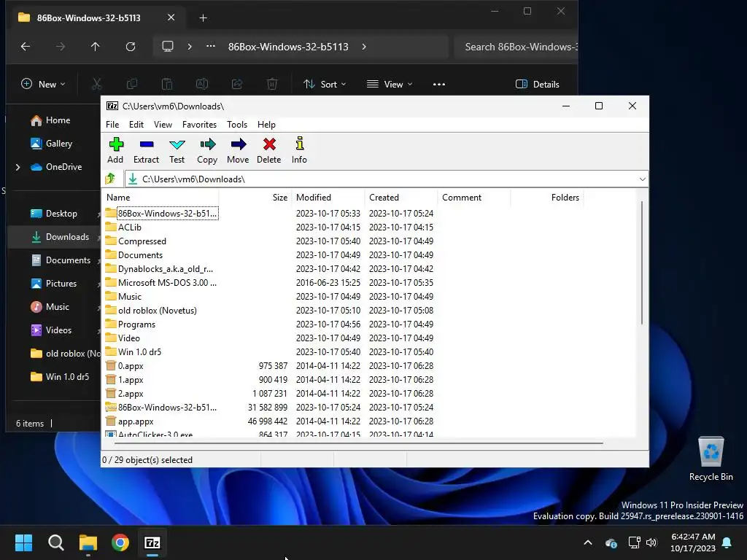The image size is (747, 560).
Task: Click the Add toolbar icon in 7-Zip
Action: coord(115,150)
